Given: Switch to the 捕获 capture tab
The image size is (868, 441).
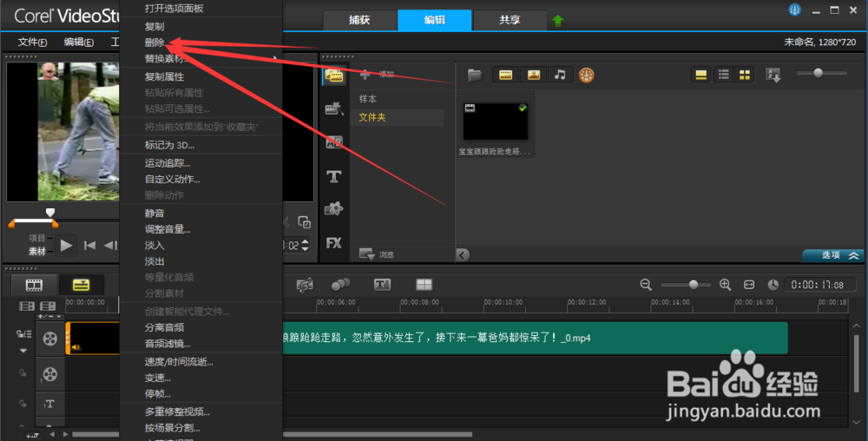Looking at the screenshot, I should tap(358, 20).
